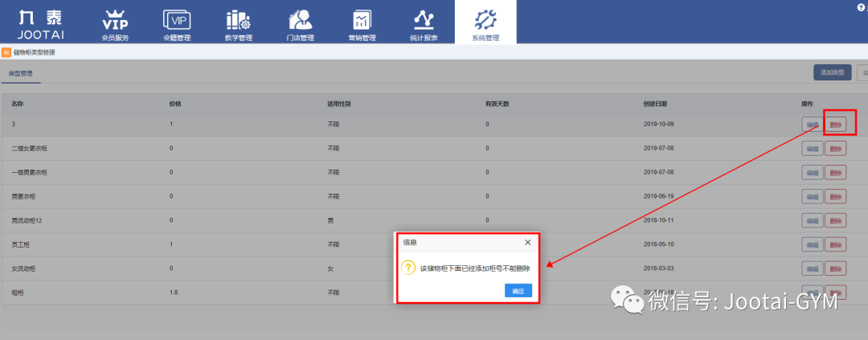Screen dimensions: 868x340
Task: Click the date 2019-10-09
Action: [x=659, y=125]
